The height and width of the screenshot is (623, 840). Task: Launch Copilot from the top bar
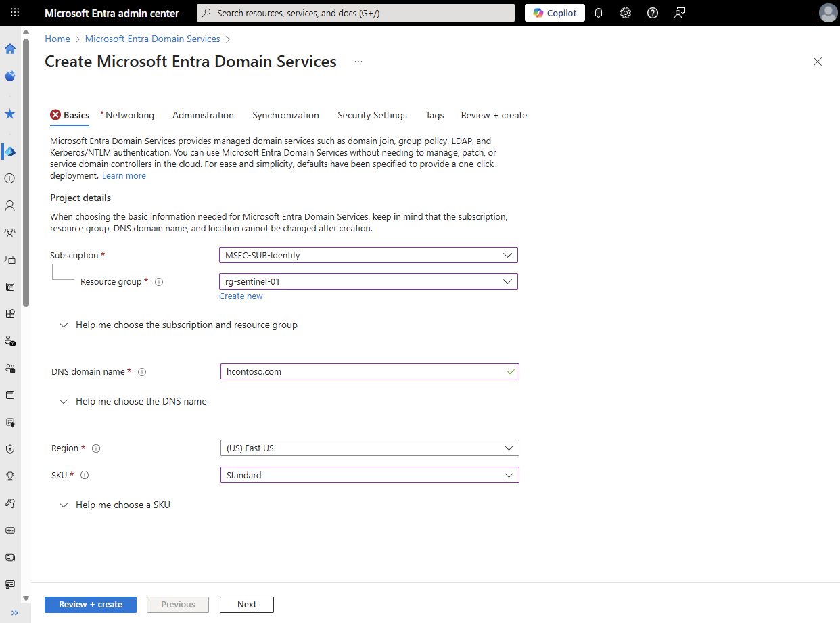[x=555, y=12]
